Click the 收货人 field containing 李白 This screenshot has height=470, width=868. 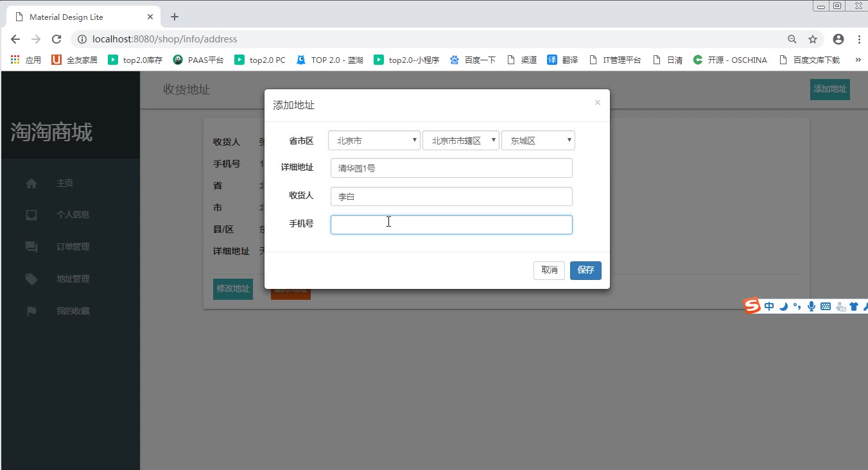451,196
